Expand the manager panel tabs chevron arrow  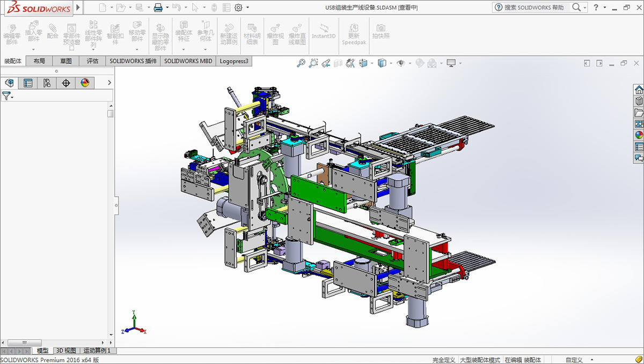[x=109, y=83]
